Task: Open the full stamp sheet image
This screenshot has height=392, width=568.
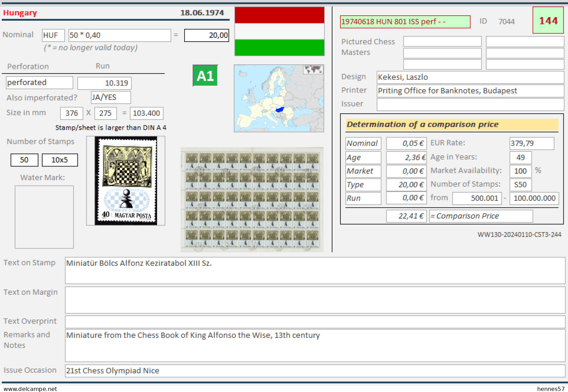Action: point(252,200)
